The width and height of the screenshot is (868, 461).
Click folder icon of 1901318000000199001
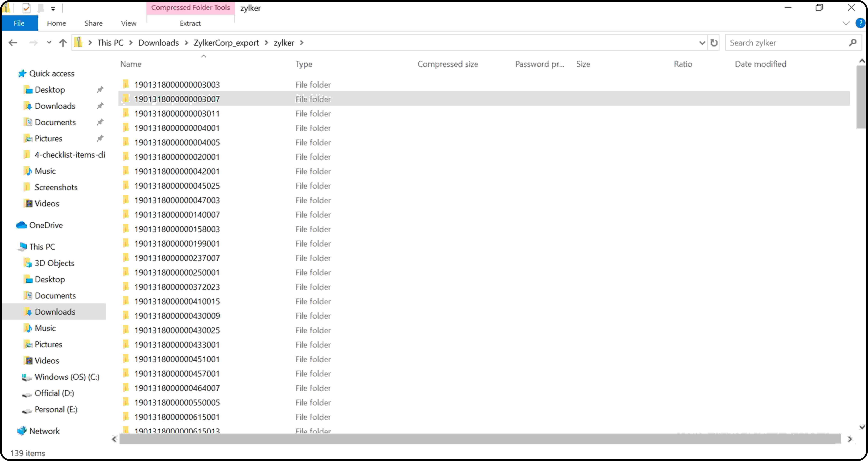(126, 243)
